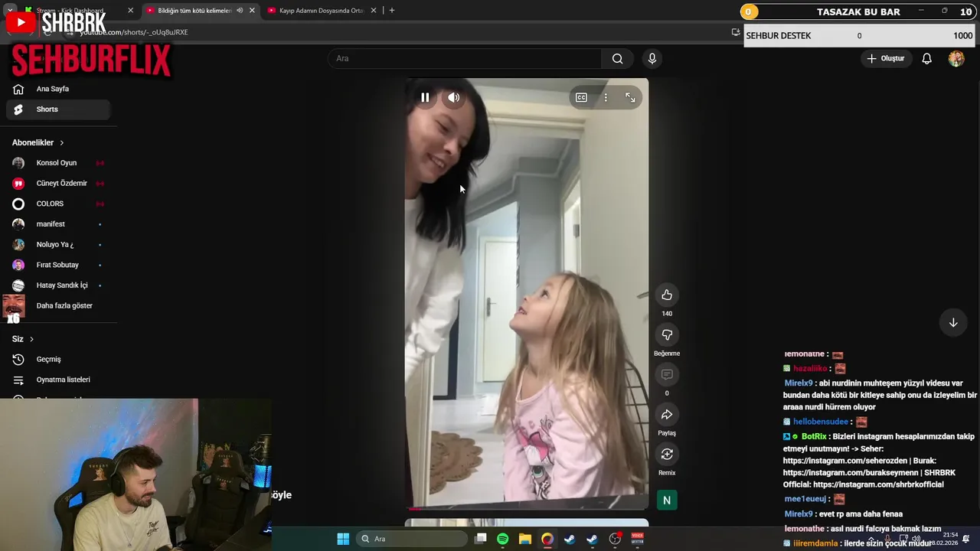Open the green N channel avatar
The height and width of the screenshot is (551, 980).
click(x=667, y=500)
